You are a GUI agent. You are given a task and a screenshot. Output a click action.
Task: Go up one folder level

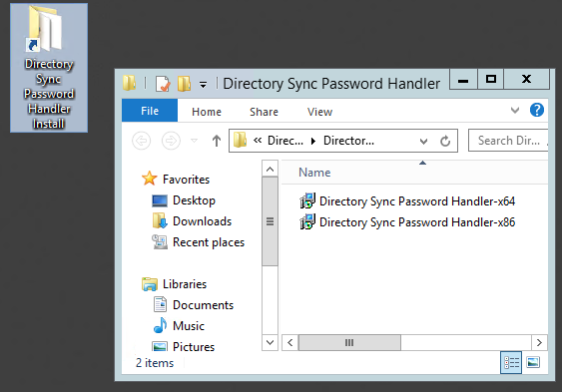click(x=217, y=141)
